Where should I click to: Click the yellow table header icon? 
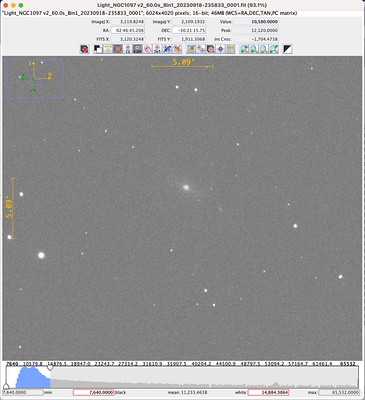pyautogui.click(x=231, y=49)
